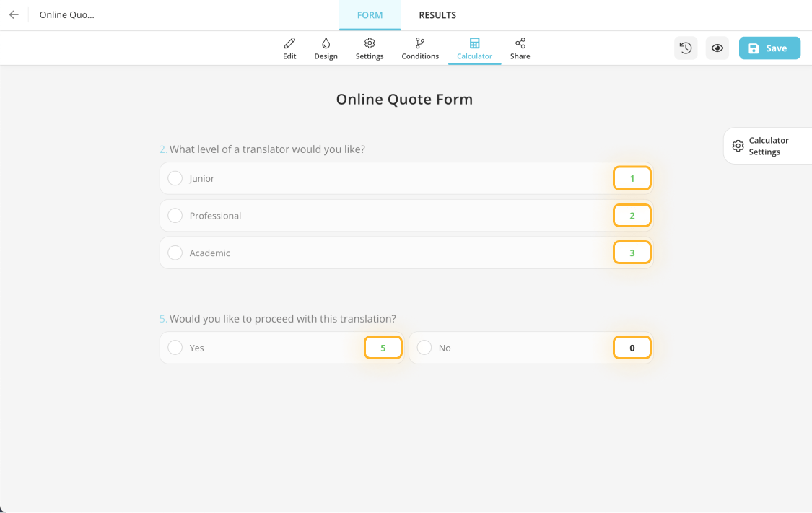Select the Edit pencil tool

coord(289,48)
